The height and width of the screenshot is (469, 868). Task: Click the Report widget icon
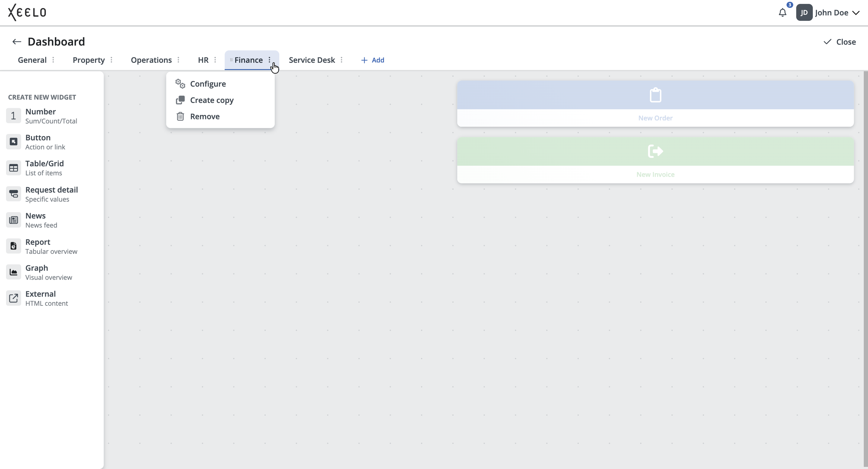(x=14, y=246)
